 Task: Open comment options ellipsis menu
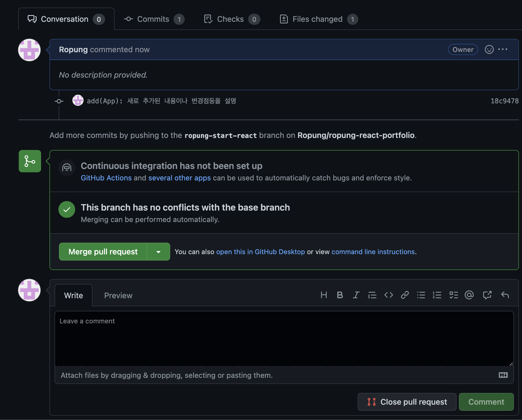point(503,49)
